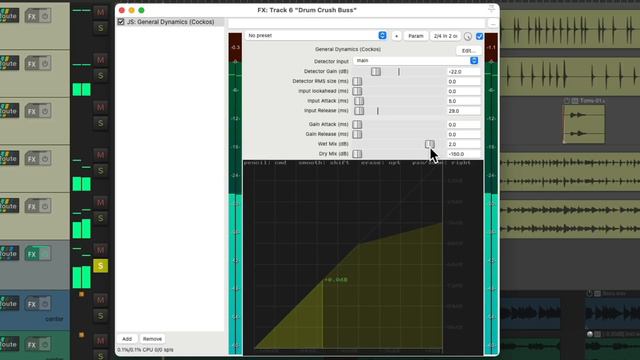The width and height of the screenshot is (640, 360).
Task: Mute the blue seventh track
Action: 100,300
